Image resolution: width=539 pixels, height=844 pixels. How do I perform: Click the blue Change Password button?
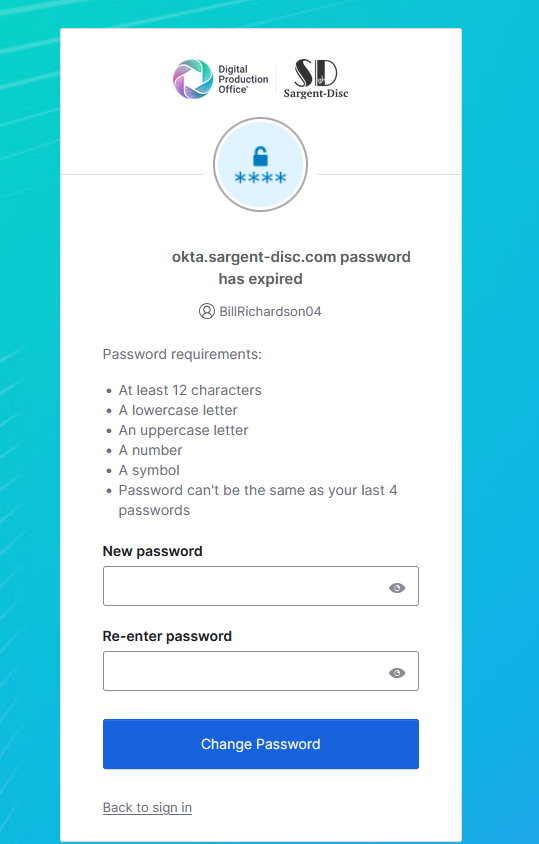(261, 744)
